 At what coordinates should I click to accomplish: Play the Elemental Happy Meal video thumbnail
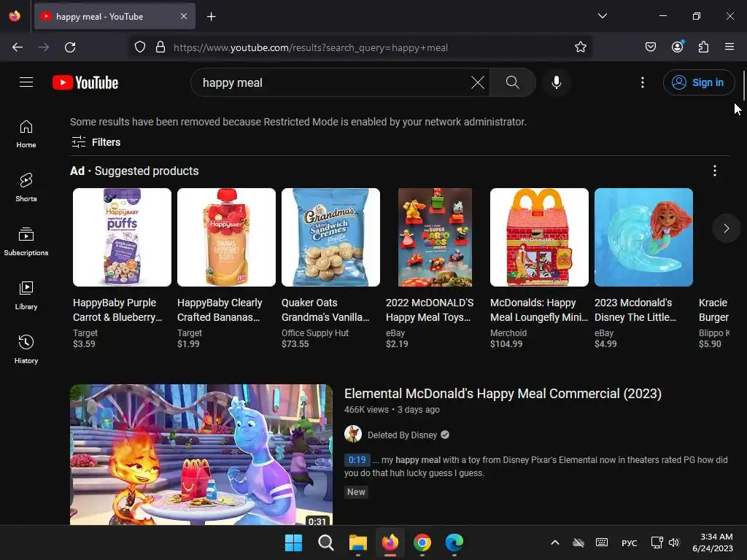point(201,455)
